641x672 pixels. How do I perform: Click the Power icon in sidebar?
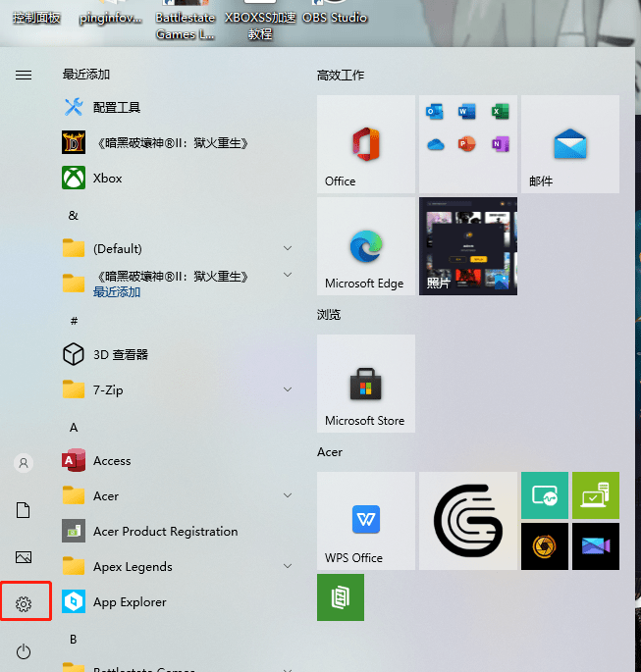tap(25, 651)
